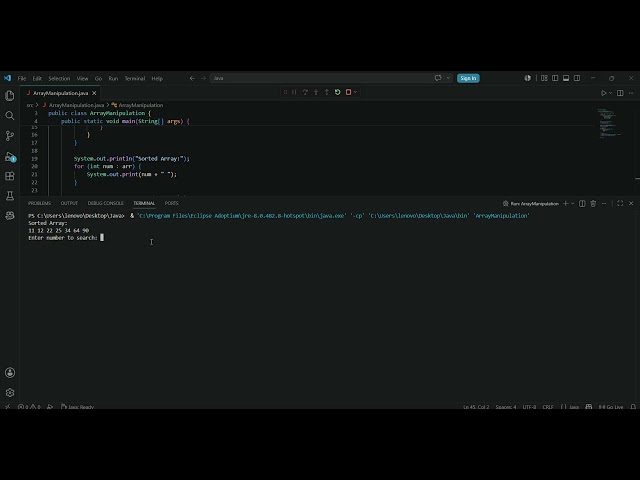Open the File menu

pos(22,78)
